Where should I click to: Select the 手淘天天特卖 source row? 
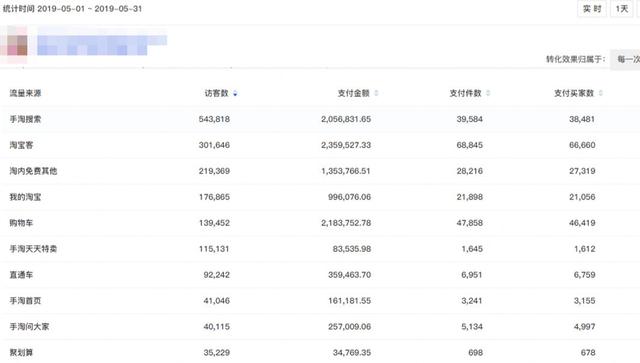click(x=320, y=249)
